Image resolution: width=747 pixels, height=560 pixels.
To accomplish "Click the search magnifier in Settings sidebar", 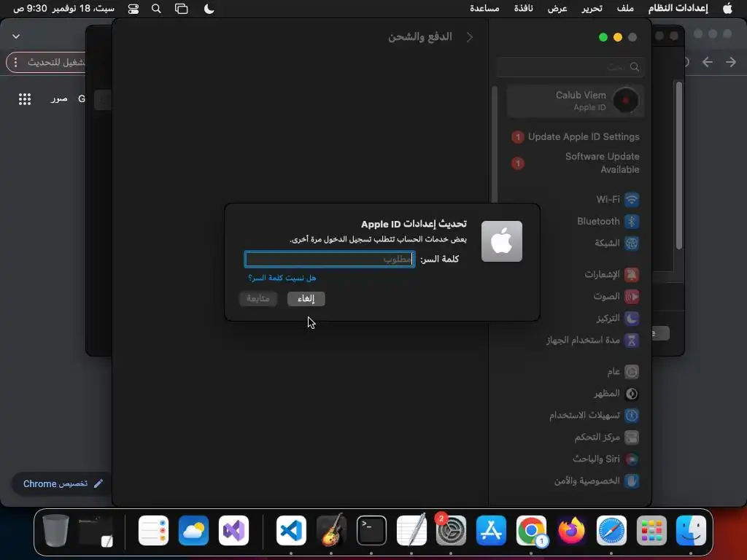I will (635, 67).
